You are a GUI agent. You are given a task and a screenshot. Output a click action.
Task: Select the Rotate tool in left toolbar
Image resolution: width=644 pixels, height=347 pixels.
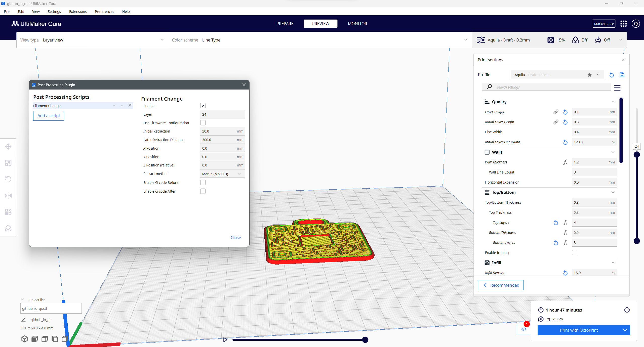tap(8, 179)
